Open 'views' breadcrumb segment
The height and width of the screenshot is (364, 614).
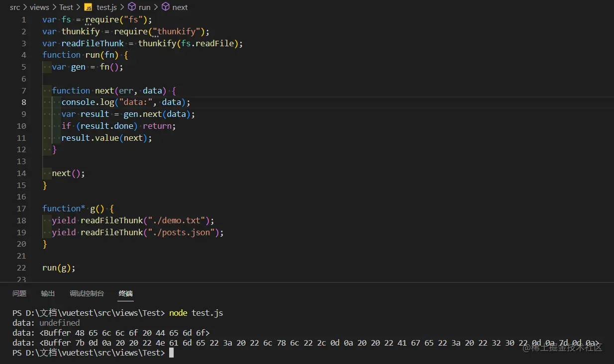point(39,7)
